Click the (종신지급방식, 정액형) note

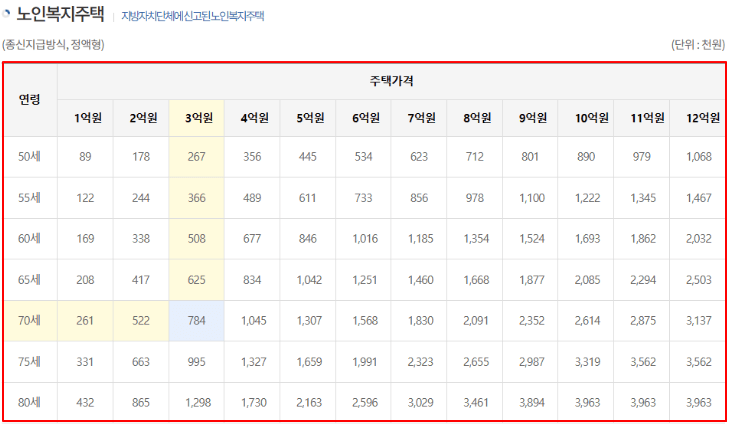pyautogui.click(x=53, y=45)
